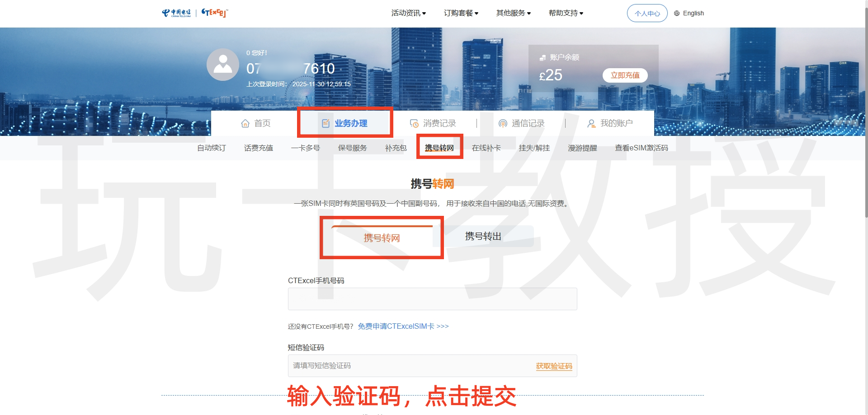Select the 漫游提醒 menu item
Screen dimensions: 868x415
(582, 148)
